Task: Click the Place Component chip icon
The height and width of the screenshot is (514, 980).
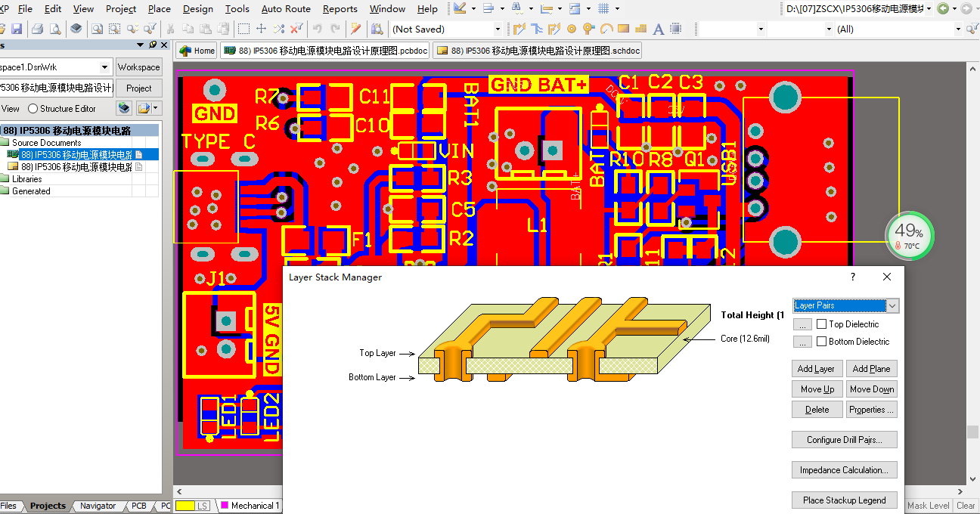Action: point(675,29)
